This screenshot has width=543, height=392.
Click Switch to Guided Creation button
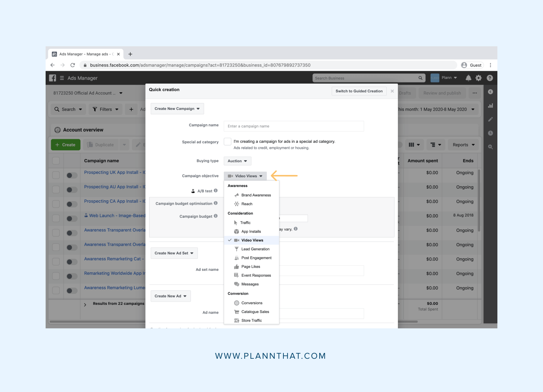(x=359, y=91)
